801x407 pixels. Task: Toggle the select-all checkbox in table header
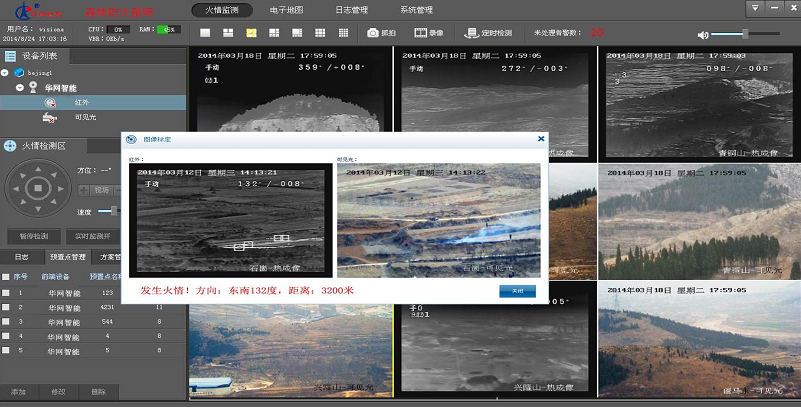point(6,277)
